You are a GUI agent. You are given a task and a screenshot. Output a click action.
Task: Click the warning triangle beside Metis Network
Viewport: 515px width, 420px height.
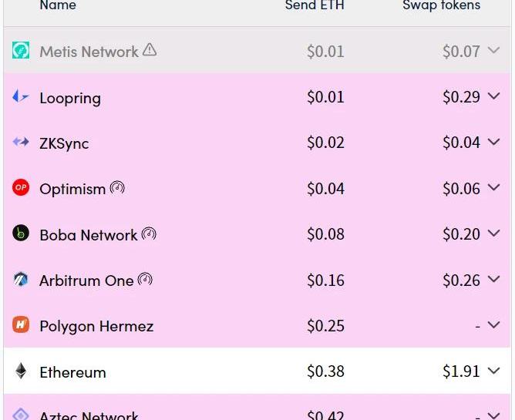click(x=150, y=49)
